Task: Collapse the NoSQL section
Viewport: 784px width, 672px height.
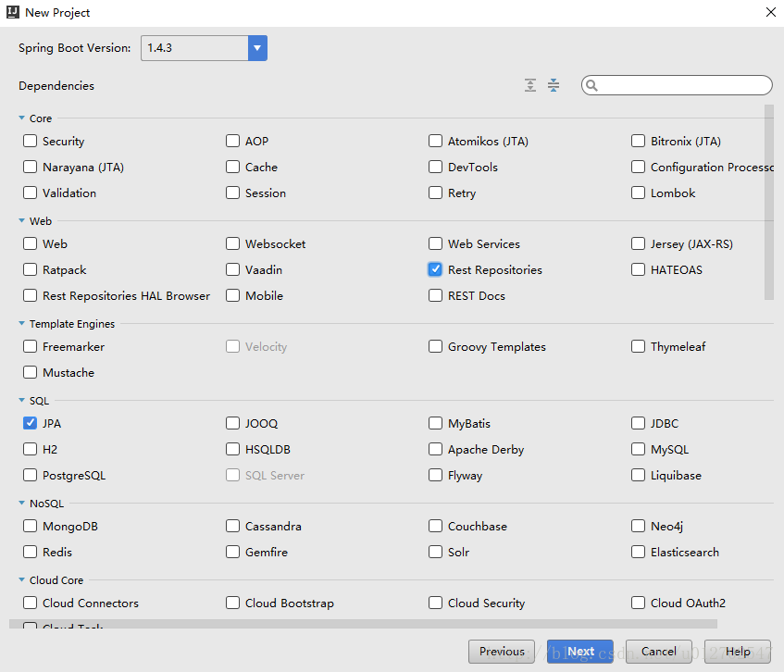Action: pyautogui.click(x=21, y=504)
